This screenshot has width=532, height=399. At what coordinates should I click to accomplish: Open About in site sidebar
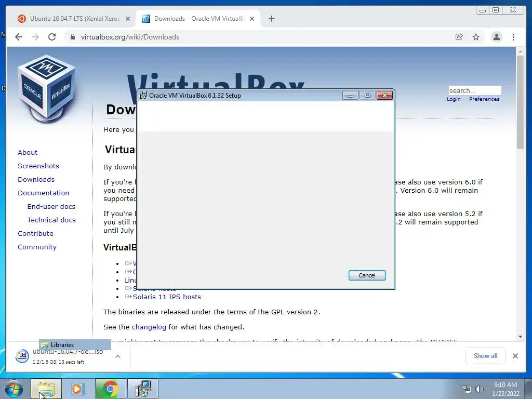[x=28, y=152]
